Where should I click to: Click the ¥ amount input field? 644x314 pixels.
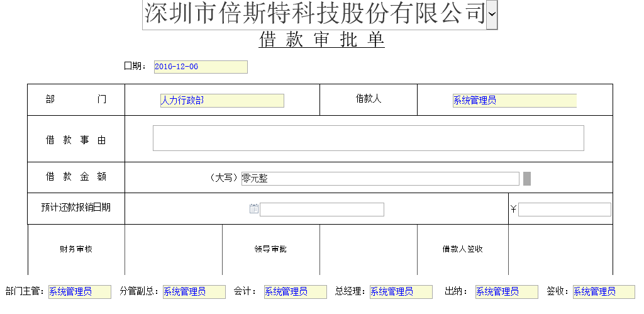(565, 209)
